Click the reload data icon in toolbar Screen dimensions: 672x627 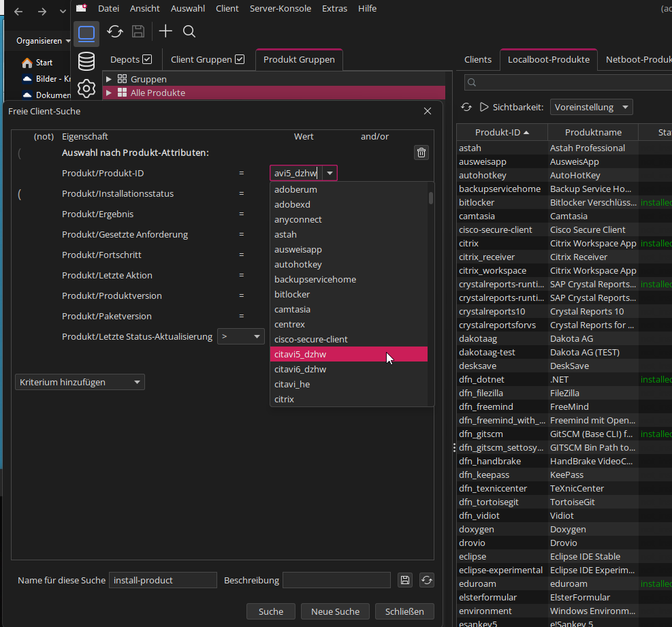pos(115,31)
